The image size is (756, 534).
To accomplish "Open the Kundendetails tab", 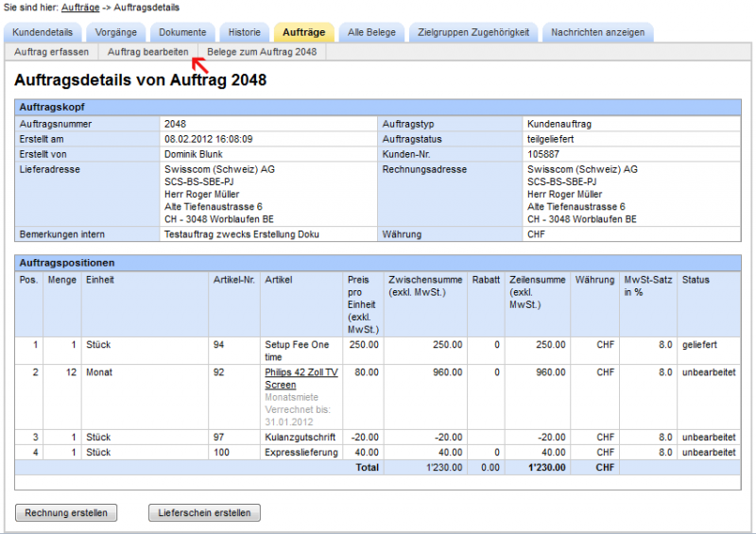I will point(43,32).
